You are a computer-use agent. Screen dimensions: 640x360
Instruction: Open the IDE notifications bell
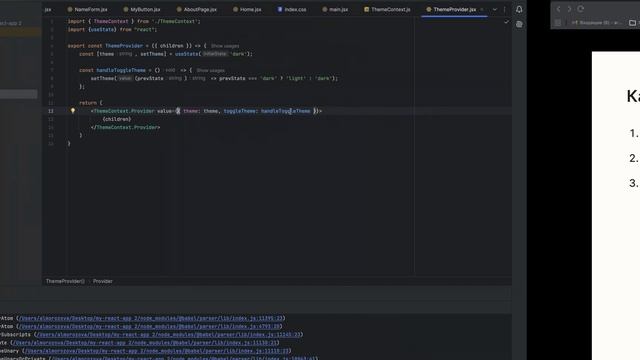(519, 9)
